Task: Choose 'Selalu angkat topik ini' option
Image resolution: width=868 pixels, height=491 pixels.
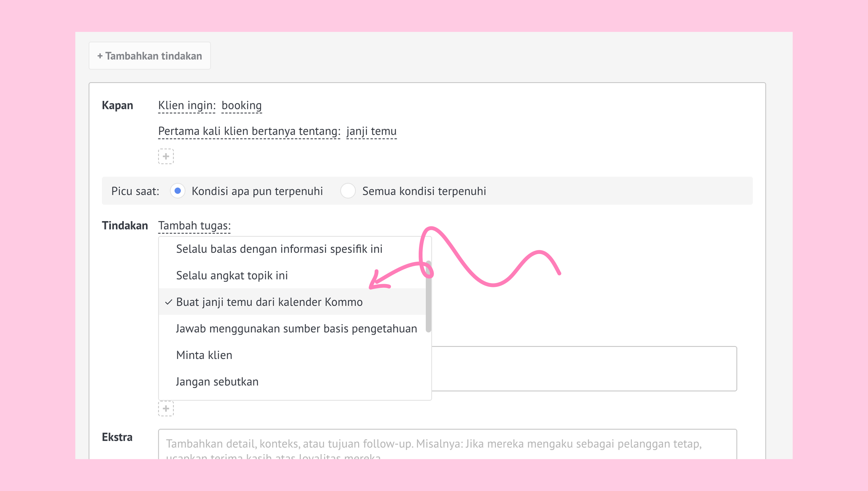Action: click(232, 275)
